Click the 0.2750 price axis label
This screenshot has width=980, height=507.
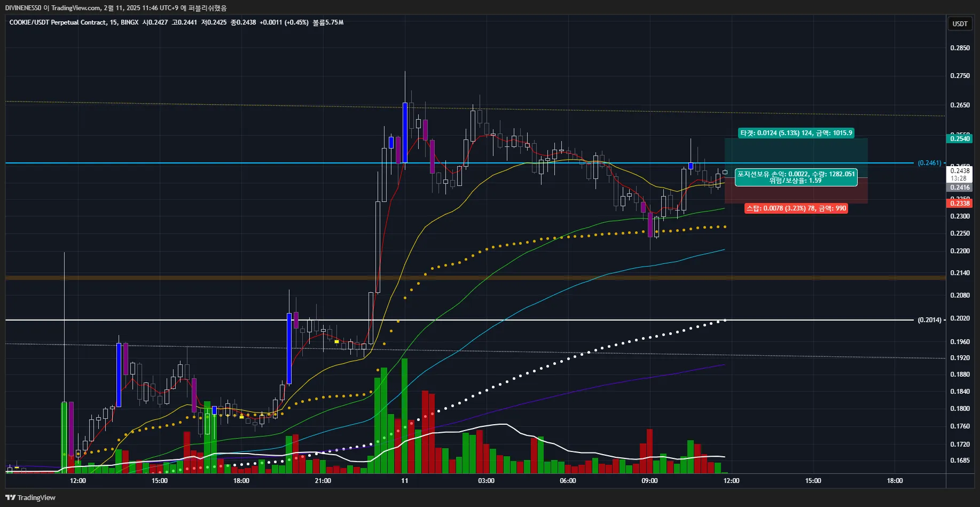(960, 76)
